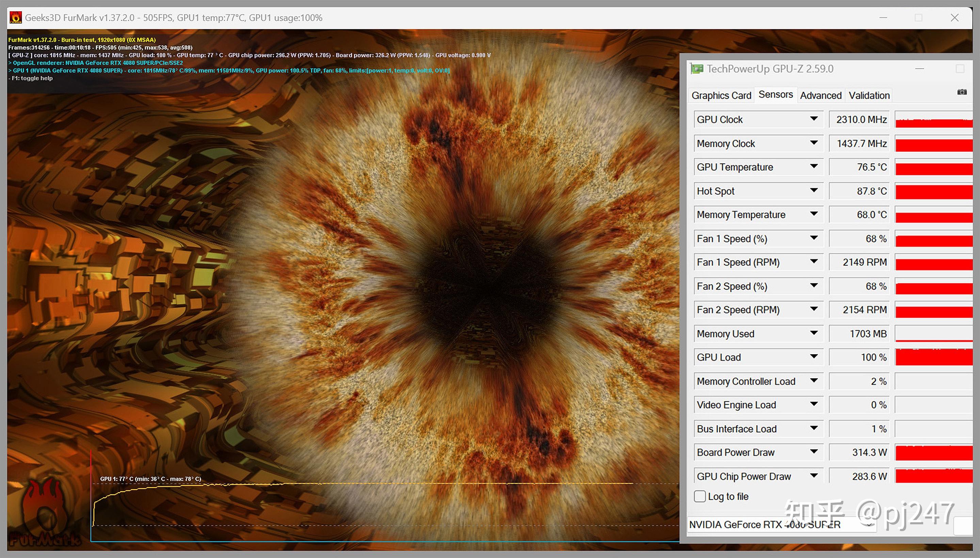
Task: Open the Board Power Draw dropdown
Action: click(x=814, y=452)
